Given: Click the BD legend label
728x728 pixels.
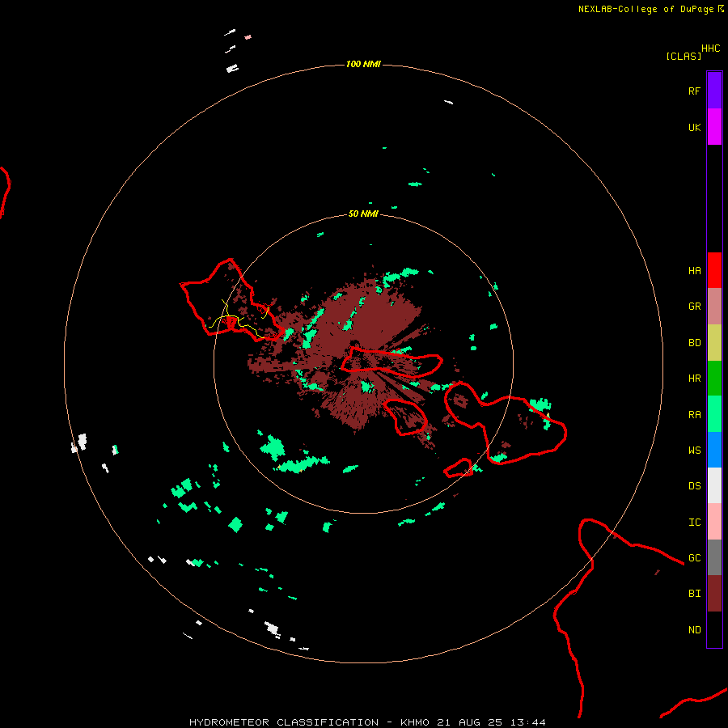Looking at the screenshot, I should click(x=695, y=343).
